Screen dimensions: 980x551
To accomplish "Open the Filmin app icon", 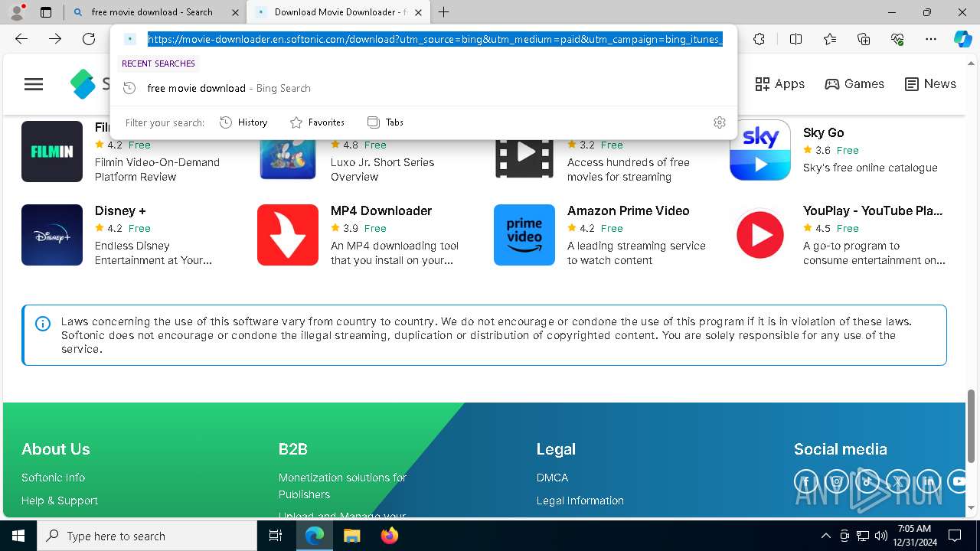I will [x=52, y=152].
